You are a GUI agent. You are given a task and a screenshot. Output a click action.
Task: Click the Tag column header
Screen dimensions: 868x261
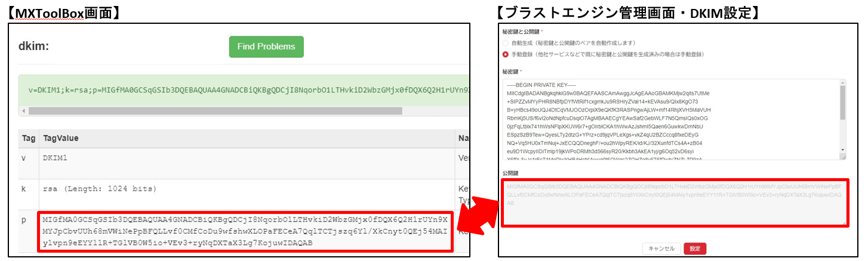(29, 138)
